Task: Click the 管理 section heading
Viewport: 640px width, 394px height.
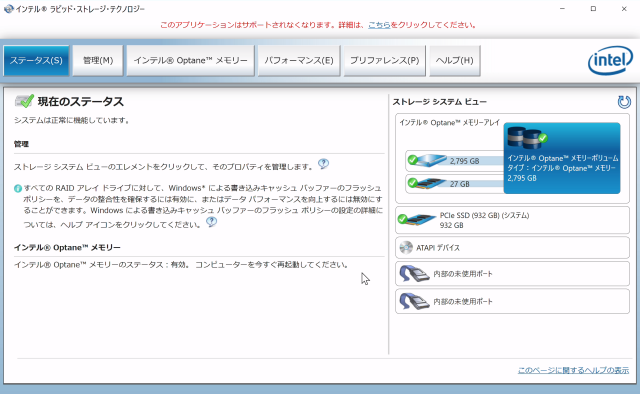Action: [21, 144]
